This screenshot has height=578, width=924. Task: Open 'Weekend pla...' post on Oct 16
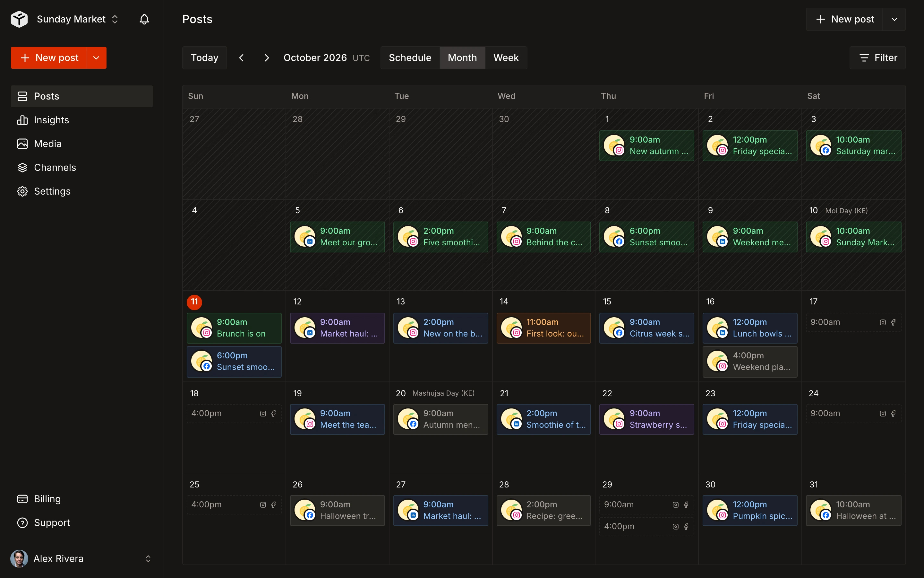coord(749,362)
